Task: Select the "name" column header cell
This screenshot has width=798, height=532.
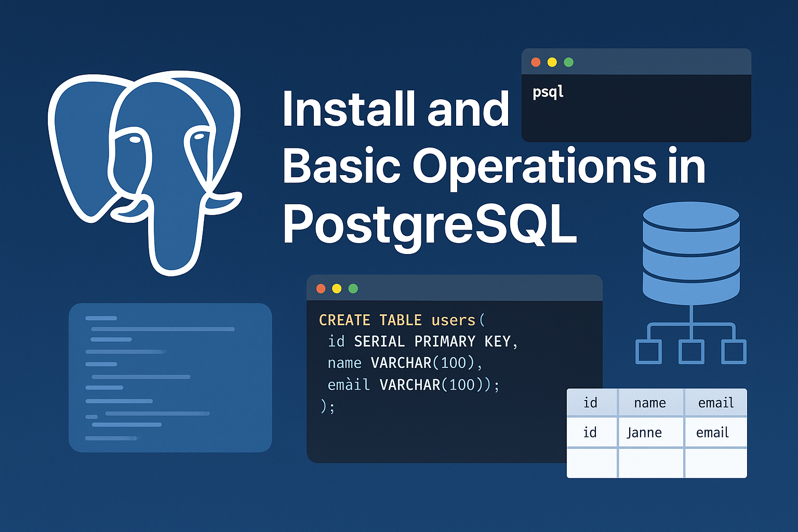Action: 650,403
